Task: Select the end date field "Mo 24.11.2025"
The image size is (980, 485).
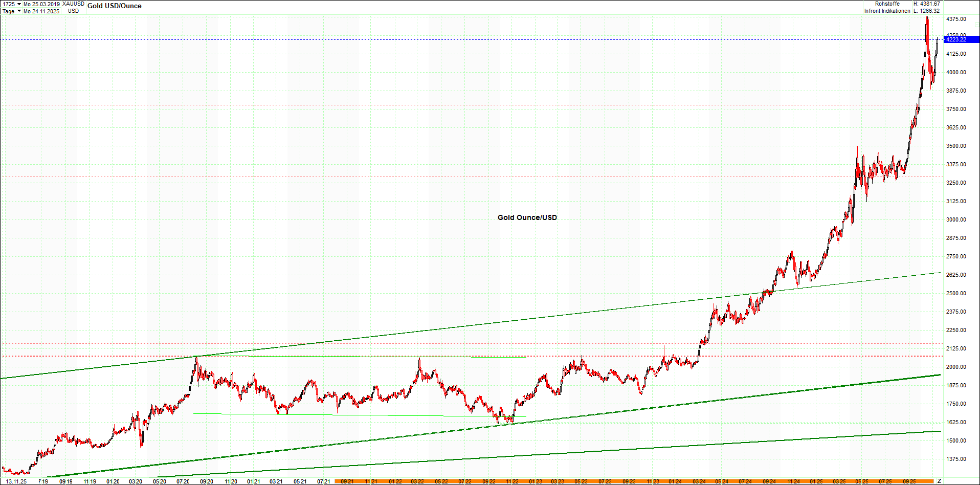Action: (42, 11)
